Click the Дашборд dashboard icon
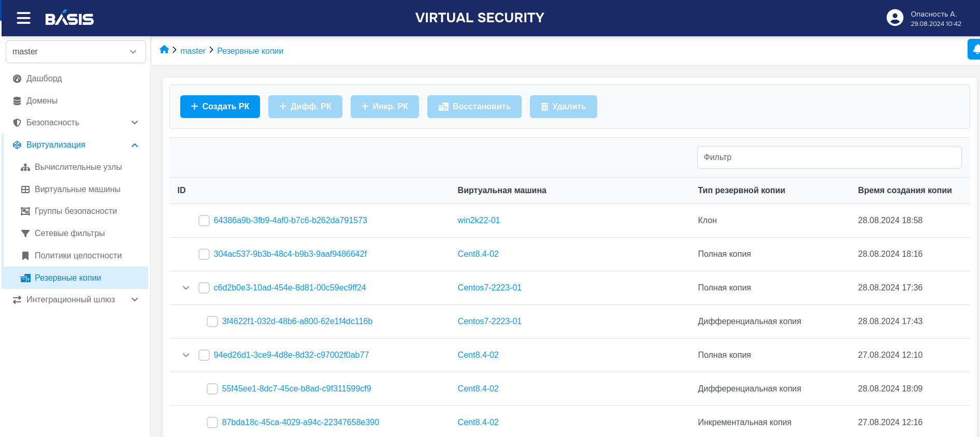The image size is (980, 437). 17,79
